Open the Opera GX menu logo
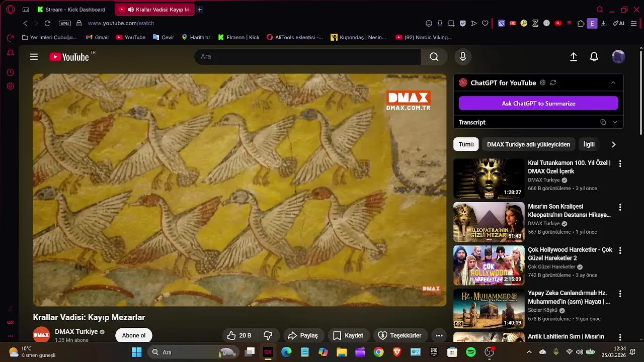Viewport: 644px width, 362px height. 11,10
